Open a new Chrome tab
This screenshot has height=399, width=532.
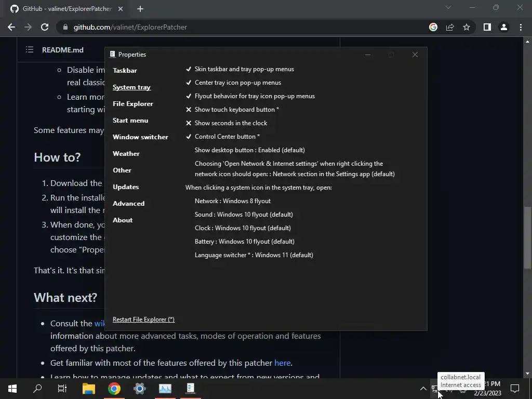click(x=140, y=9)
